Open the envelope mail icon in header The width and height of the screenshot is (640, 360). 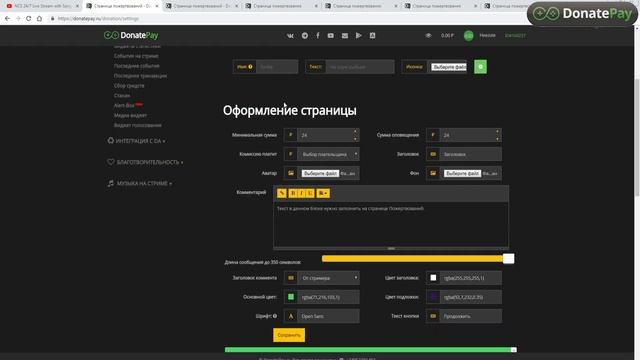(x=345, y=36)
